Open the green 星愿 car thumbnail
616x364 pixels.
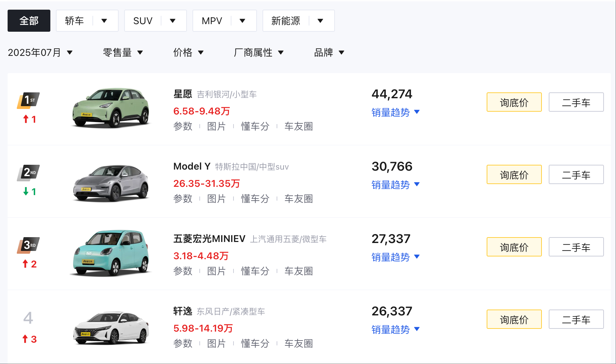[x=111, y=108]
